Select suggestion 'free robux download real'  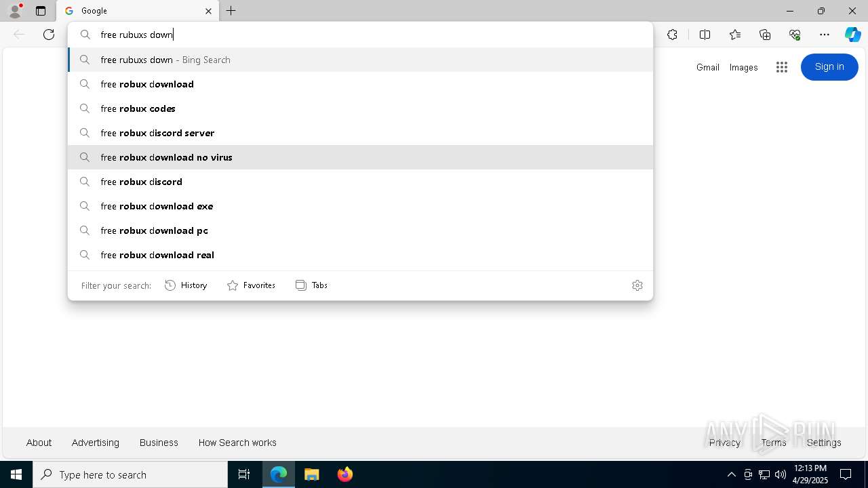(360, 255)
